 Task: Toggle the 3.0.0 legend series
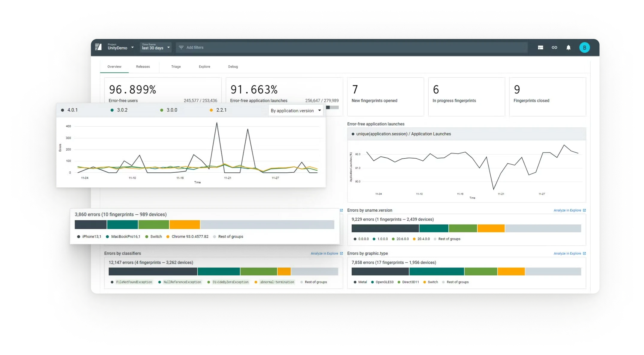169,110
